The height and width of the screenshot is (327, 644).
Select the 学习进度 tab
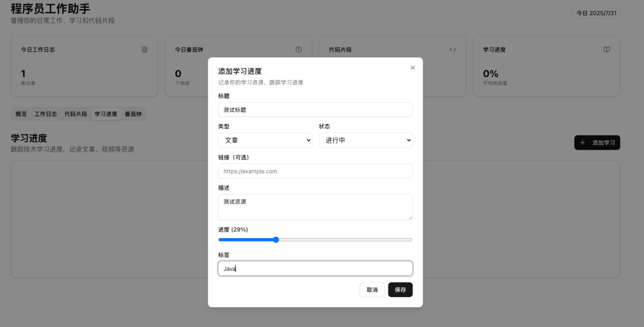[x=106, y=114]
